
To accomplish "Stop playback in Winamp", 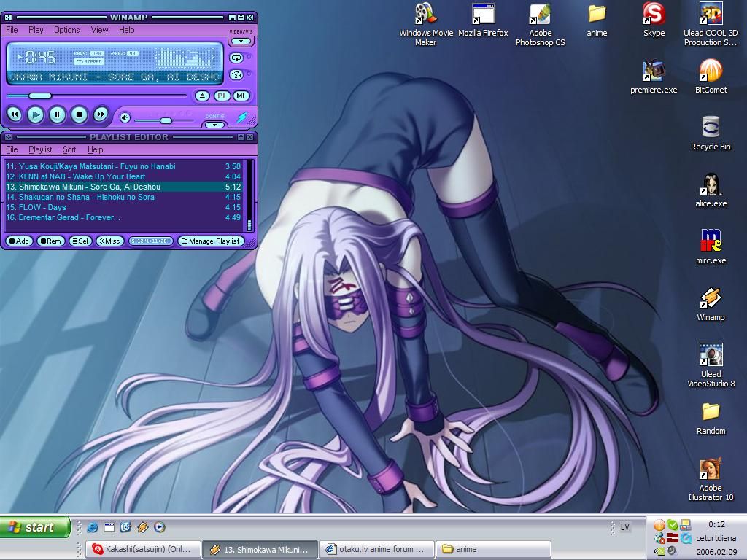I will pyautogui.click(x=79, y=114).
